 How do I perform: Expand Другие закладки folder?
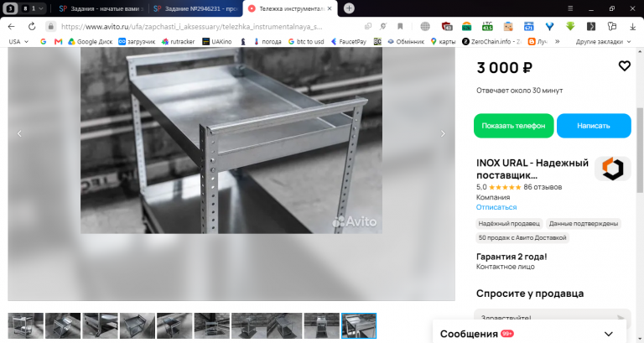604,41
